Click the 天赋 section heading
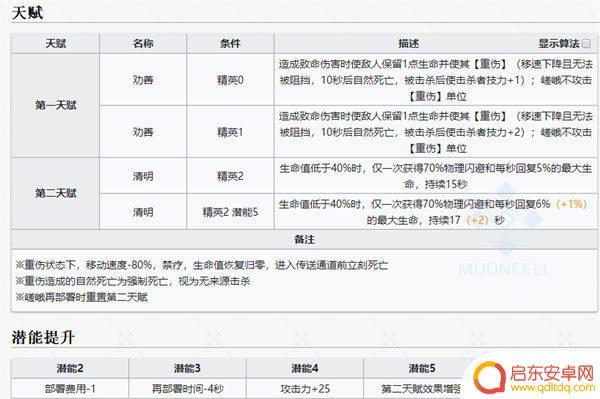600x399 pixels. coord(27,13)
